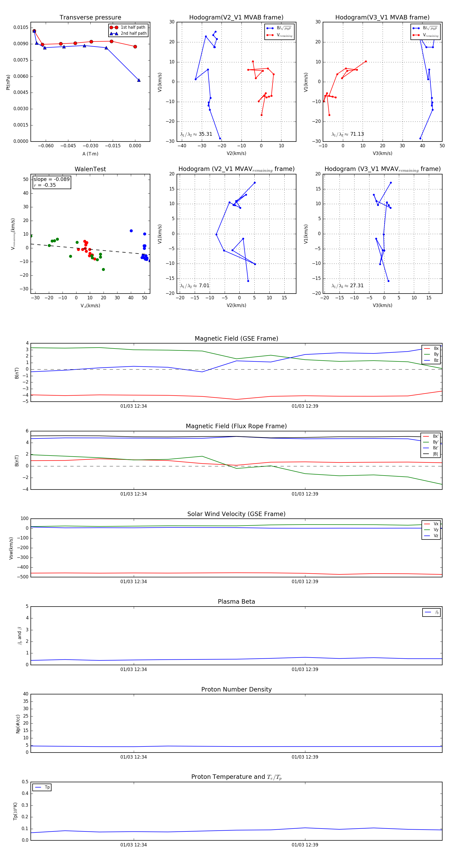473x868 pixels.
Task: Click the 'Transverse pressure' plot title
Action: (x=90, y=18)
